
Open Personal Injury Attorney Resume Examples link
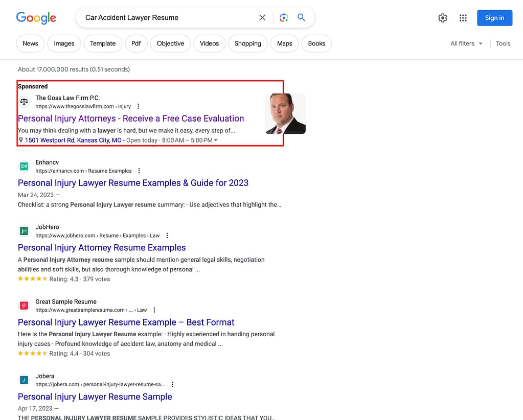click(x=102, y=248)
